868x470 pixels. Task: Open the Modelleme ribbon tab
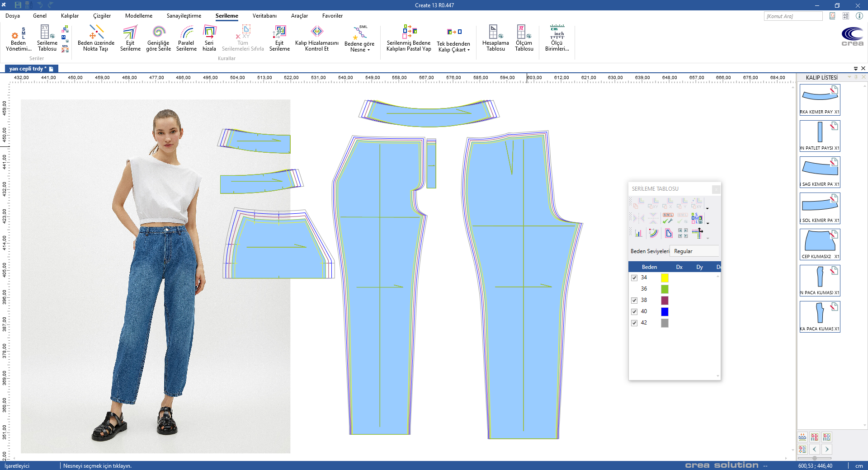point(139,16)
